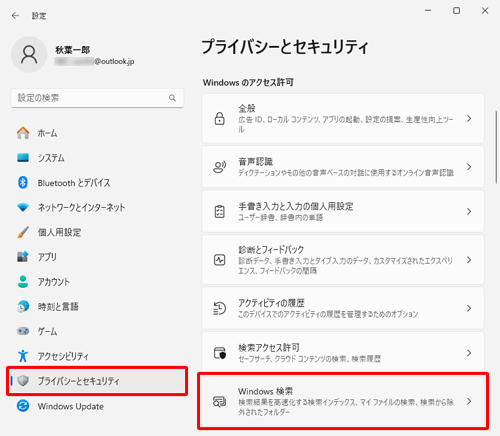Click the Windows Update sync icon
500x436 pixels.
click(23, 406)
